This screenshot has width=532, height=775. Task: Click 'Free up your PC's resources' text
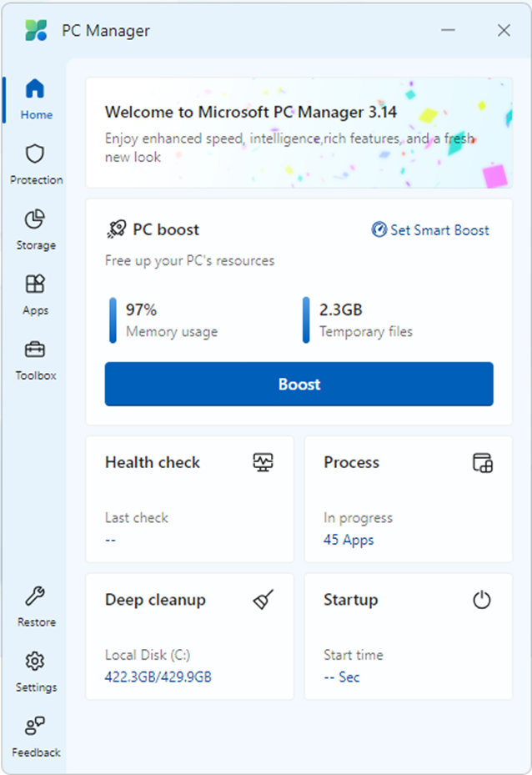[x=189, y=261]
